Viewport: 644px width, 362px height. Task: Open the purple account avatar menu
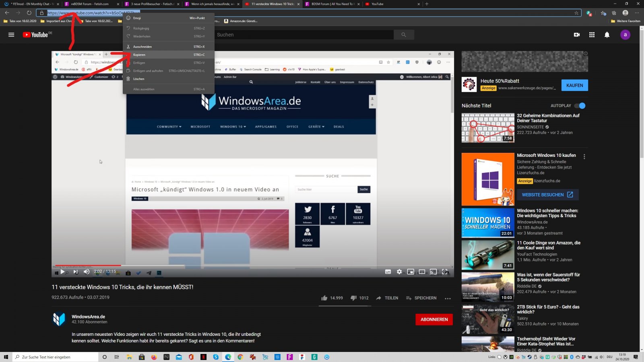(x=625, y=35)
